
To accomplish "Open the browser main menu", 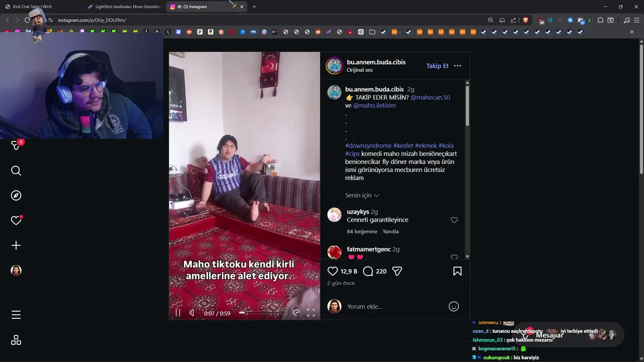I will tap(636, 20).
